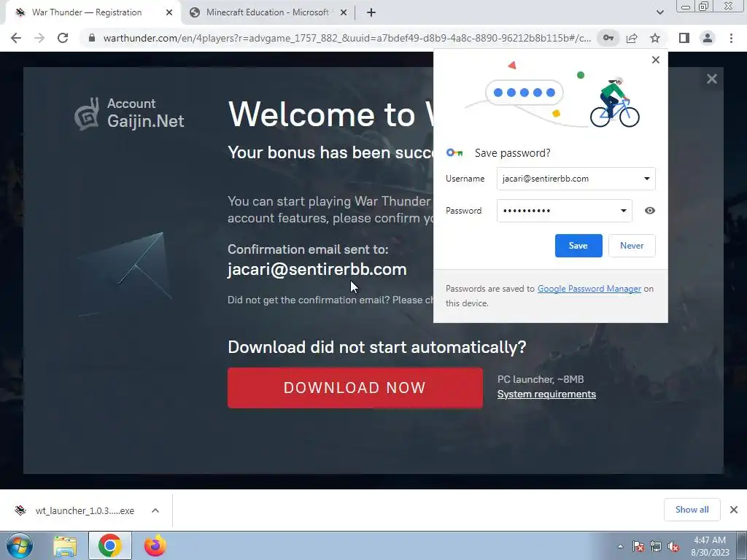
Task: Open Windows Explorer from the taskbar
Action: pyautogui.click(x=65, y=545)
